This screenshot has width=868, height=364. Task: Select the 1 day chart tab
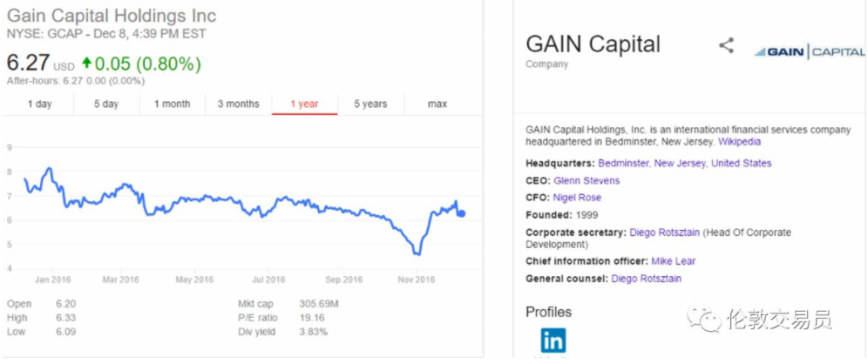click(x=39, y=104)
